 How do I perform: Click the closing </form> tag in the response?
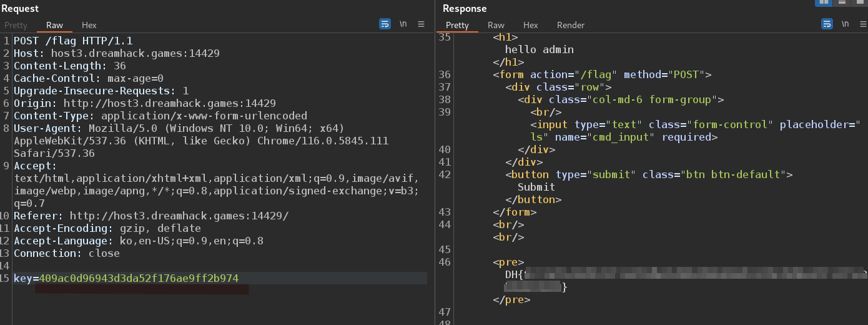coord(515,212)
